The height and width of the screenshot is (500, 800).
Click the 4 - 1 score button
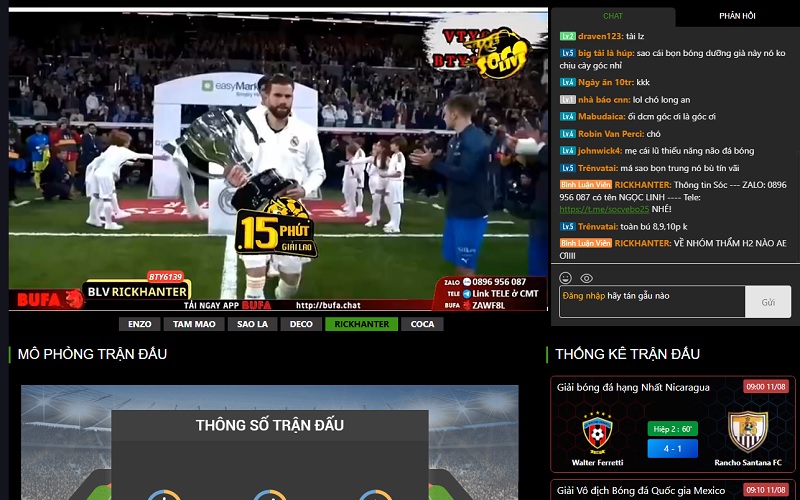tap(672, 448)
